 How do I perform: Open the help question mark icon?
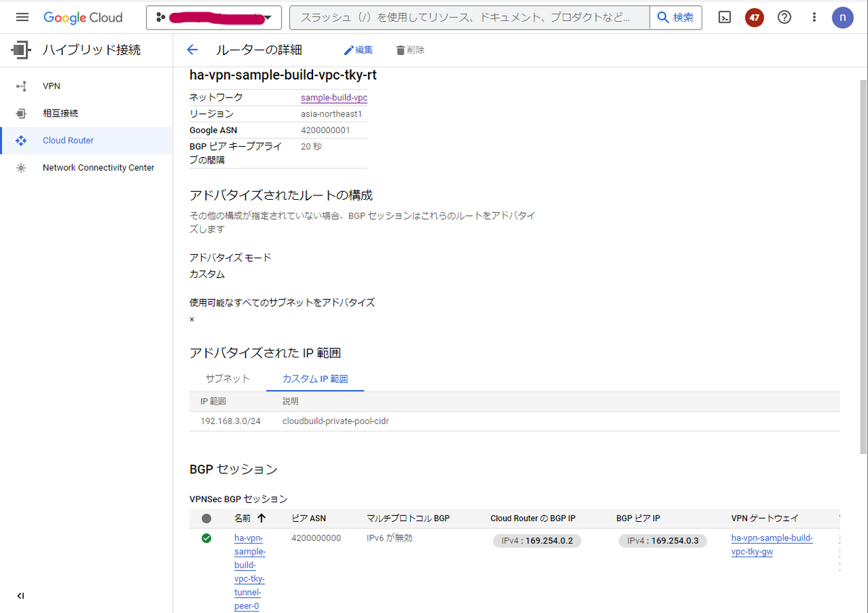click(784, 17)
